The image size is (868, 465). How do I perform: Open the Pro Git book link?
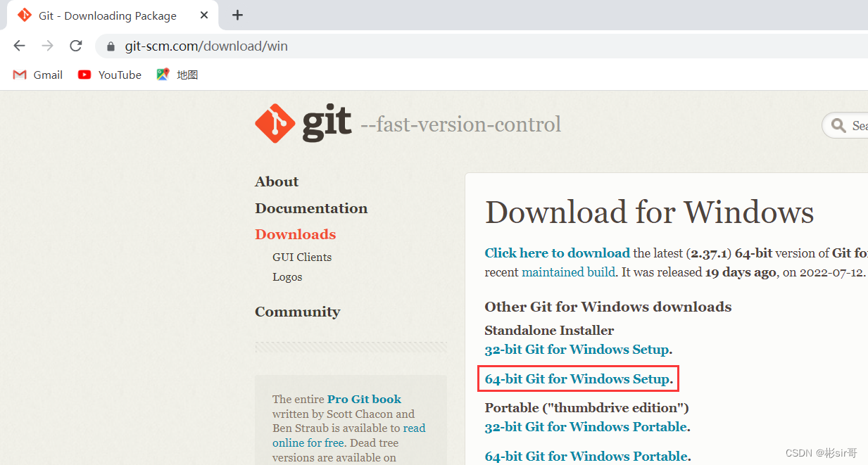[x=363, y=399]
